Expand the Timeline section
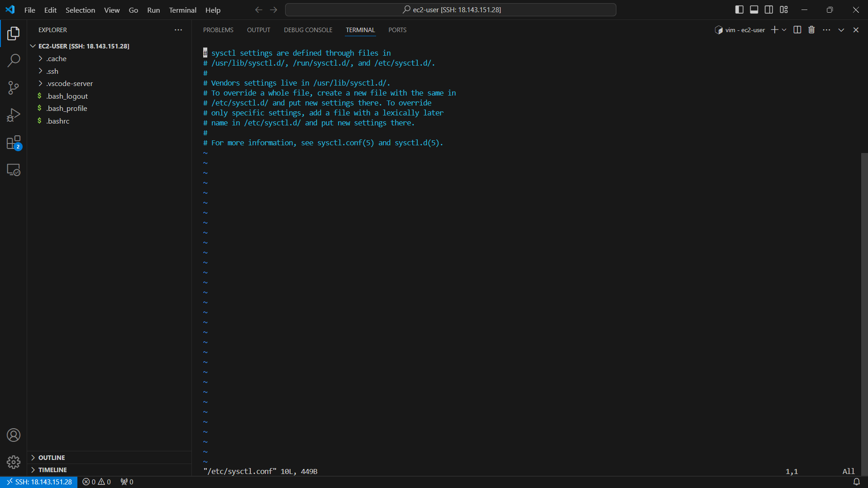This screenshot has width=868, height=488. pyautogui.click(x=109, y=470)
